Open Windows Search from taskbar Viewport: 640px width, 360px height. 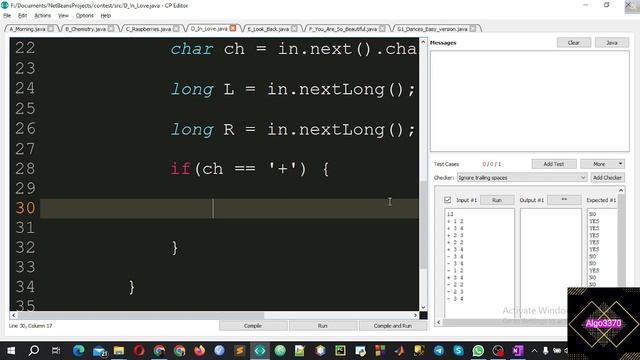click(x=34, y=351)
